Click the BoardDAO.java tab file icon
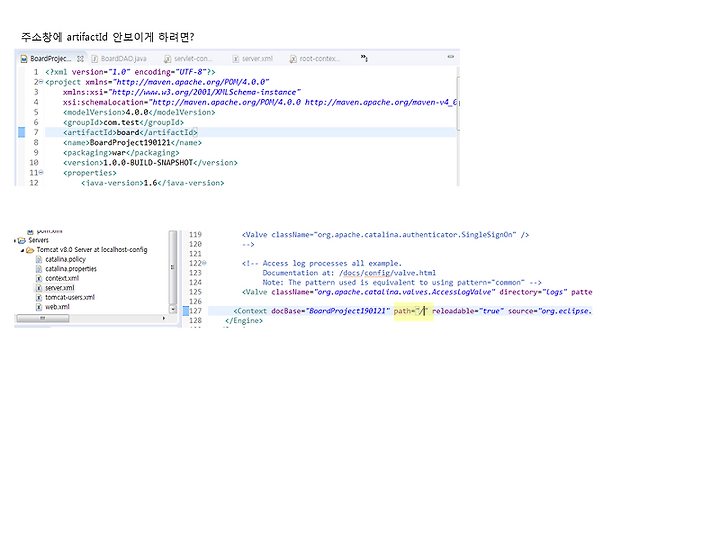The width and height of the screenshot is (720, 540). pyautogui.click(x=95, y=59)
